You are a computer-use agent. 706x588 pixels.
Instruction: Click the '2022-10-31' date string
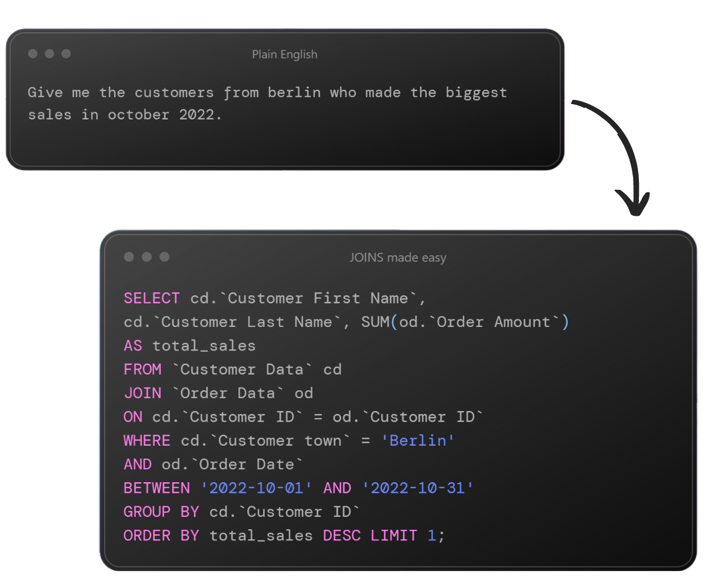pos(418,488)
